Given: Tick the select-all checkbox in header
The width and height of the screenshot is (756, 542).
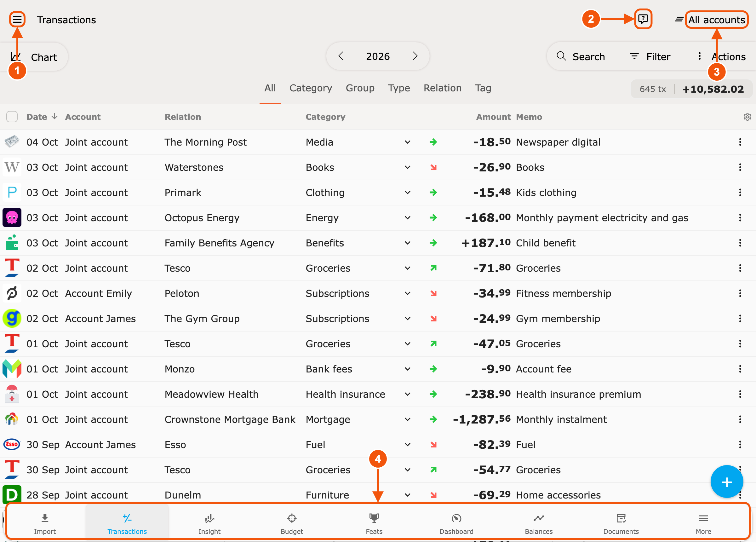Looking at the screenshot, I should 12,117.
